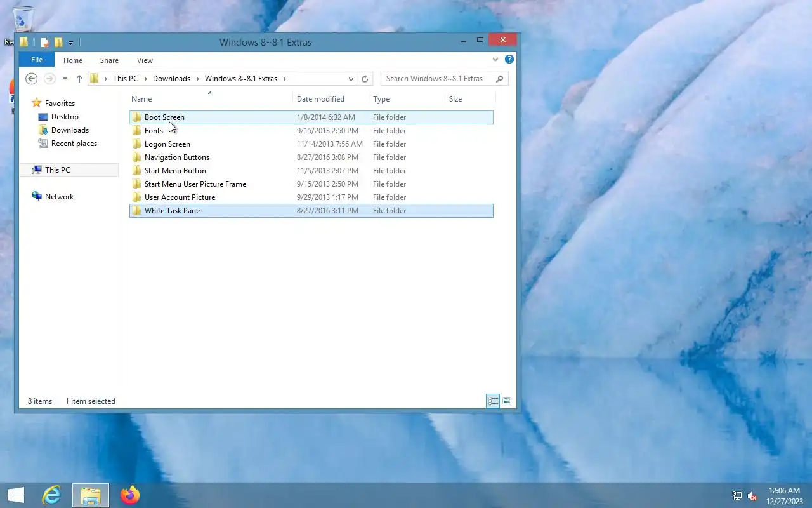Click the date 9/29/2013 1:17 PM
Viewport: 812px width, 508px height.
point(327,197)
